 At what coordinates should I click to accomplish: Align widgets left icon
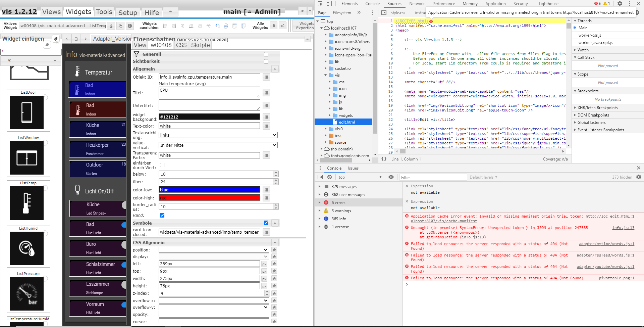pos(165,26)
